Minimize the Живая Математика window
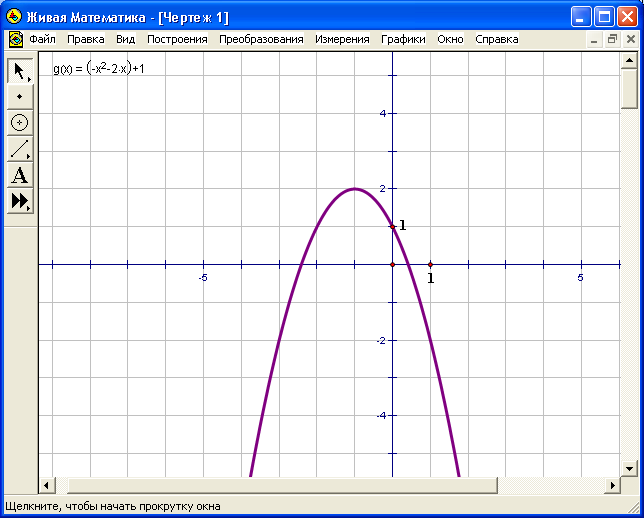This screenshot has width=644, height=518. click(580, 17)
